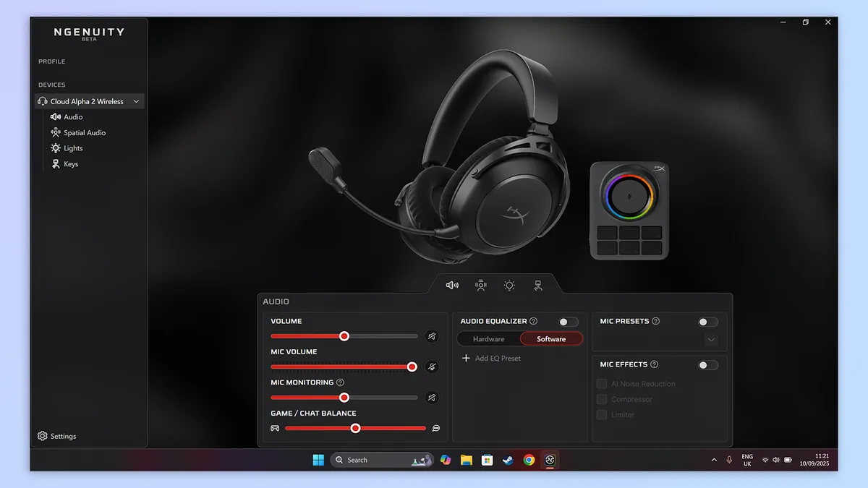Enable the Audio Equalizer toggle
The height and width of the screenshot is (488, 868).
tap(567, 321)
